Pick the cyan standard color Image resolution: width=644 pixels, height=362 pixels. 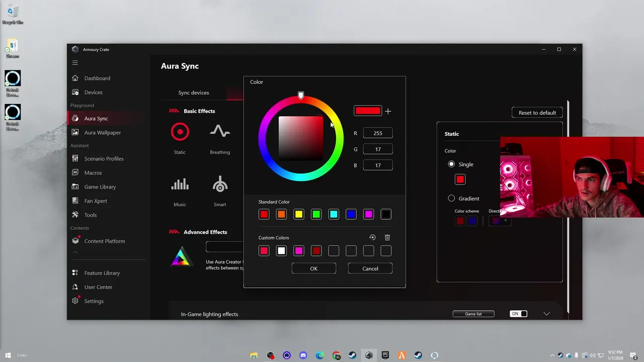(x=334, y=215)
